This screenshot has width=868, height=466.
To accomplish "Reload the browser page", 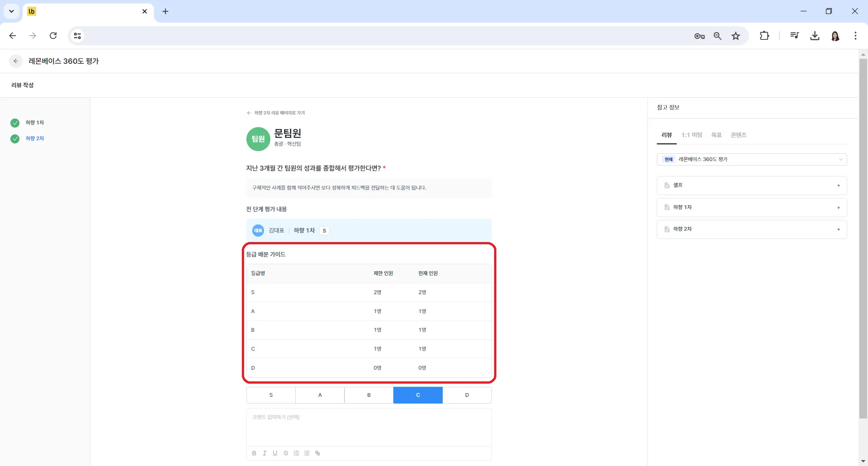I will (x=53, y=36).
